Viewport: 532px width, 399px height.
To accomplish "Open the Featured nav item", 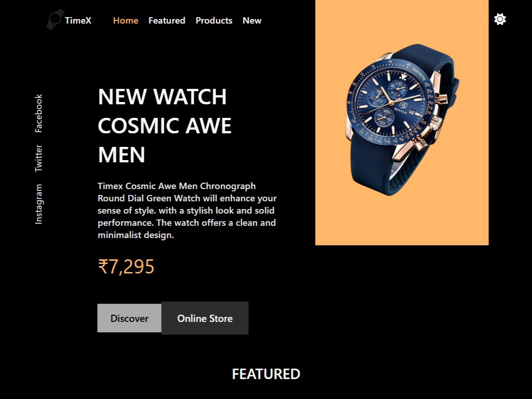I will click(x=167, y=21).
